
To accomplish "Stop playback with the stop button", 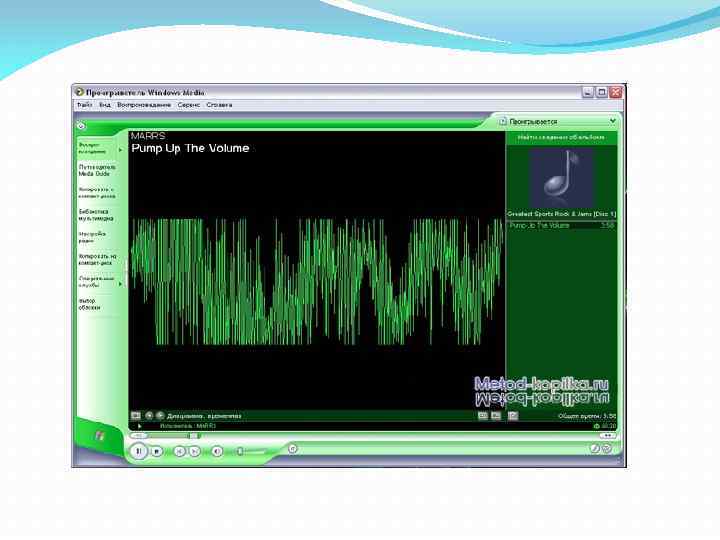I will [157, 451].
